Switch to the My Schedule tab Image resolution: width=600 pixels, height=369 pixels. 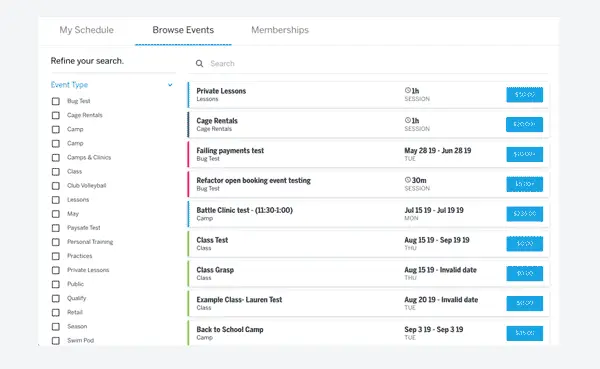[86, 30]
